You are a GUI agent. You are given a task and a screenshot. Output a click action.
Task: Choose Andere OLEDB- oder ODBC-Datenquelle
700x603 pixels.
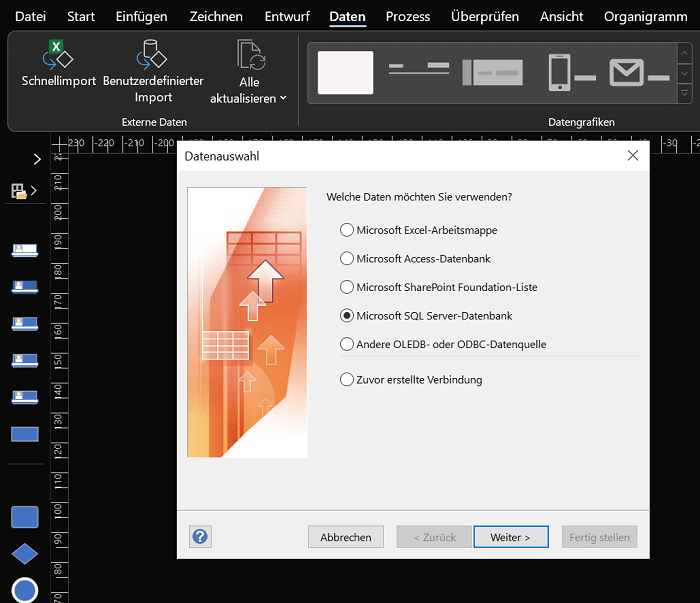click(x=443, y=344)
